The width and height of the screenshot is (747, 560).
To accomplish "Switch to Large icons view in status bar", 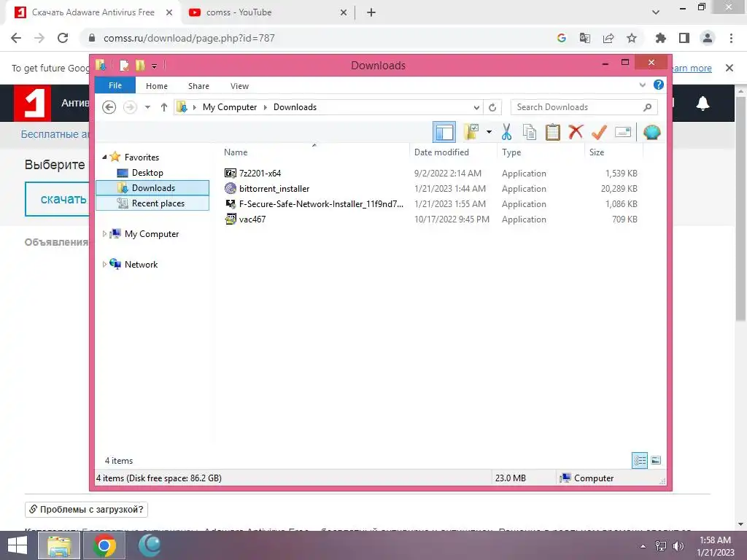I will click(656, 460).
